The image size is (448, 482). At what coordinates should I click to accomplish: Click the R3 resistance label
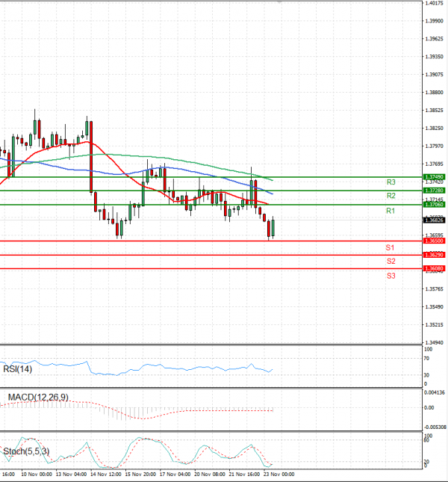point(391,182)
